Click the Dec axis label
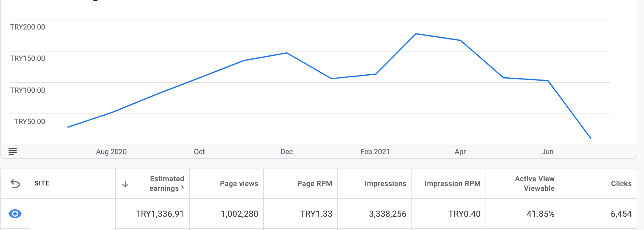 (286, 152)
